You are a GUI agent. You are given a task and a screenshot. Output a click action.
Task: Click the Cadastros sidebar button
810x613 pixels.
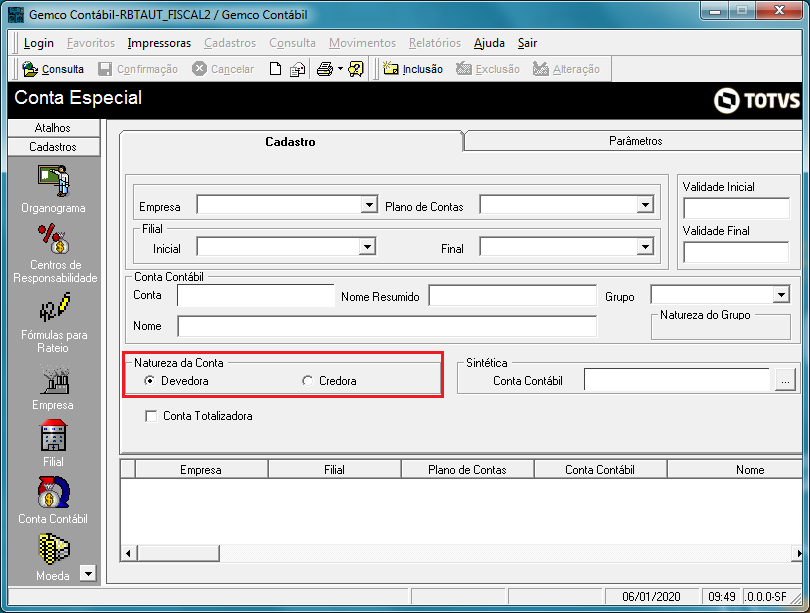pyautogui.click(x=54, y=147)
